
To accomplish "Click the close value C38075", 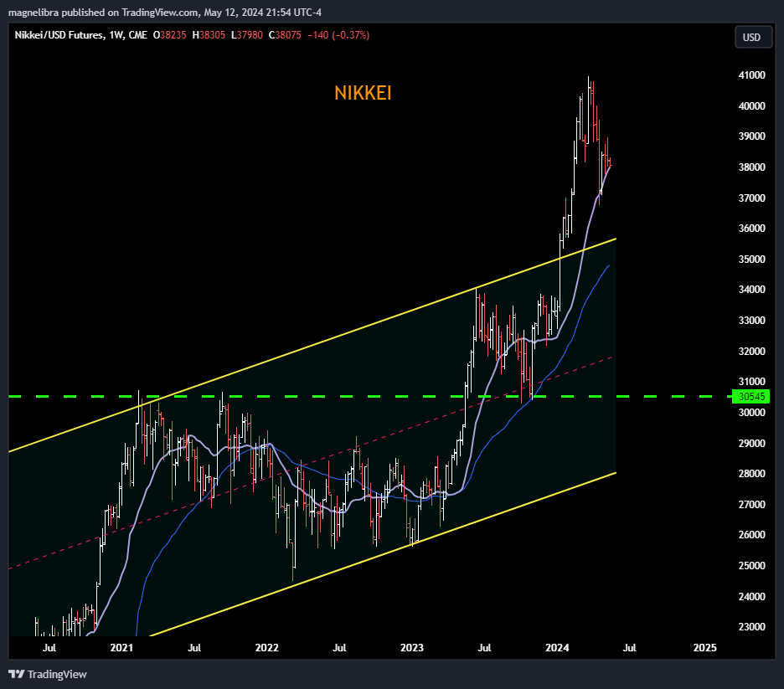I will [x=285, y=35].
